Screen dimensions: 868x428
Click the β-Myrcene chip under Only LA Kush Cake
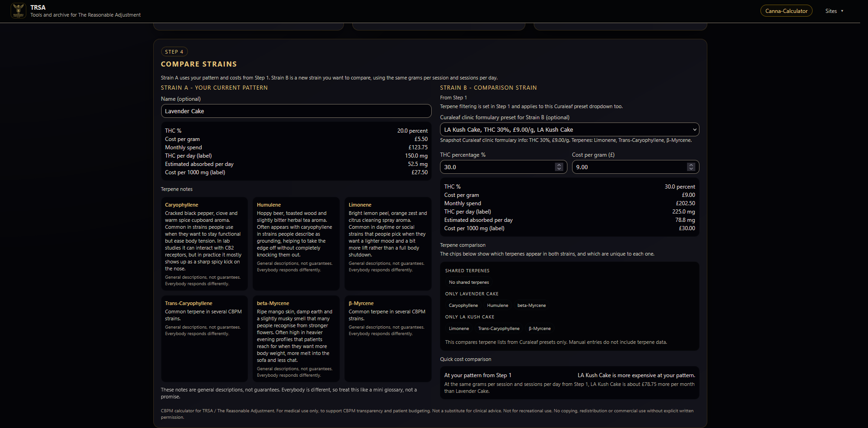[x=539, y=329]
